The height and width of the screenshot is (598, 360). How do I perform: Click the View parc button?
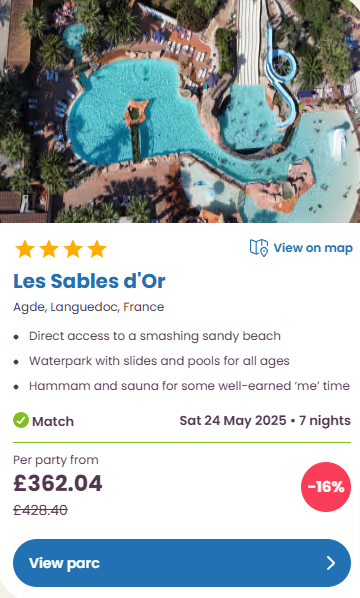coord(182,563)
